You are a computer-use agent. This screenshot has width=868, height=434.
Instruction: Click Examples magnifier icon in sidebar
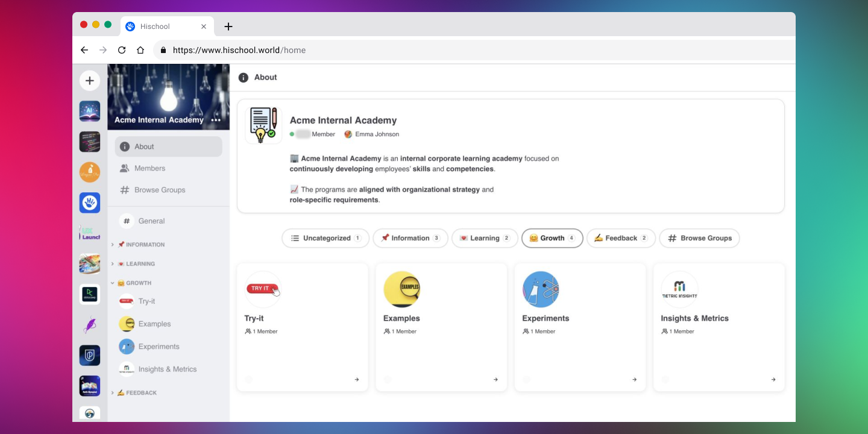tap(127, 324)
